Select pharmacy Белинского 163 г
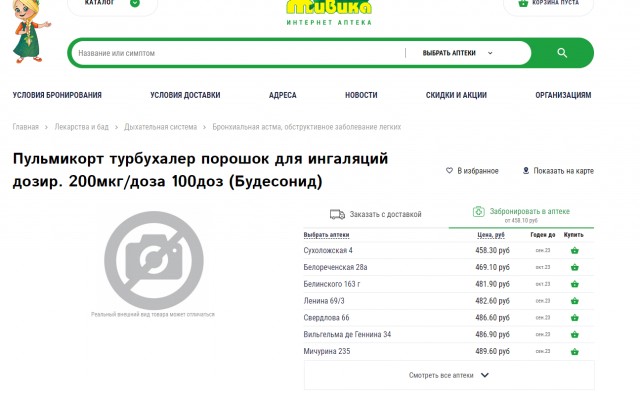 point(332,284)
